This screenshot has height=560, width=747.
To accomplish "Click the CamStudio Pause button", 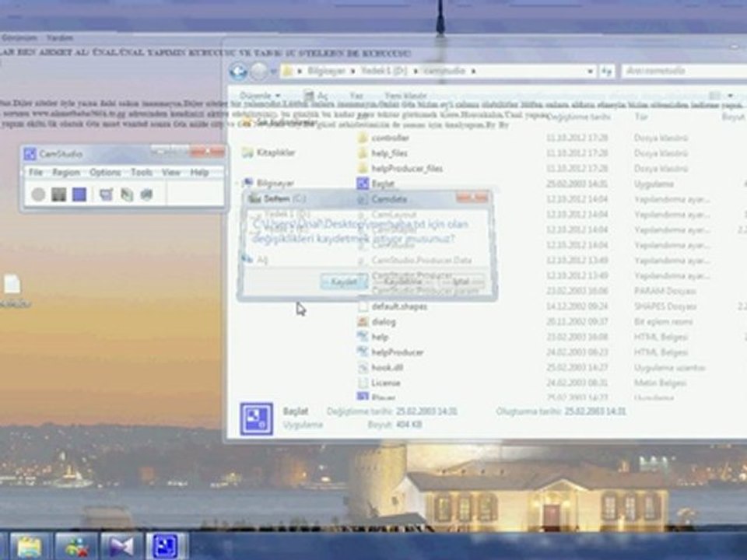I will (x=58, y=194).
